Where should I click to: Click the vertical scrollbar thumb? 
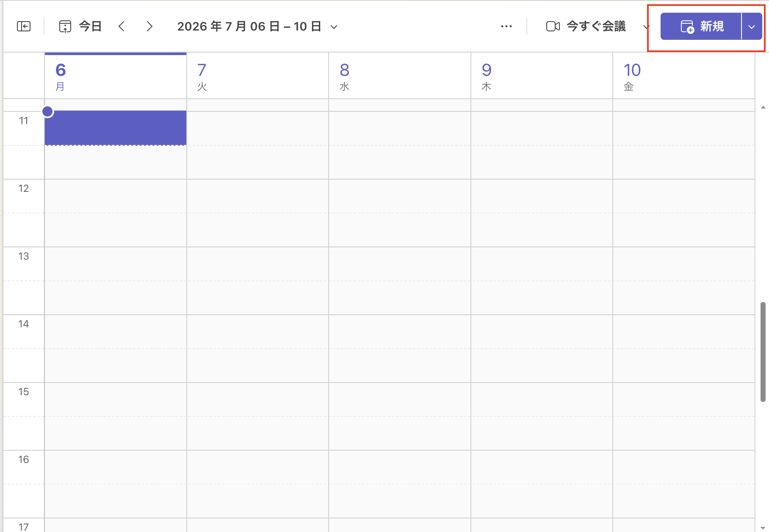click(x=763, y=352)
